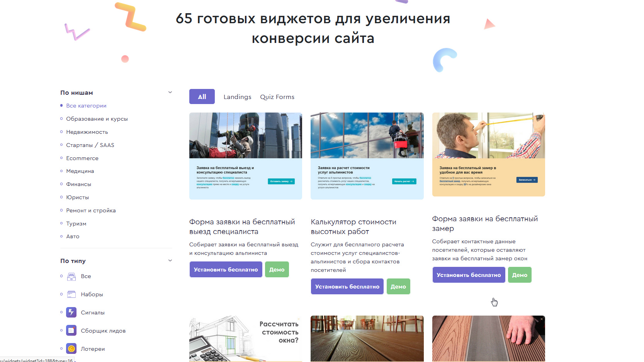
Task: Collapse the 'По нишам' section chevron
Action: tap(170, 92)
